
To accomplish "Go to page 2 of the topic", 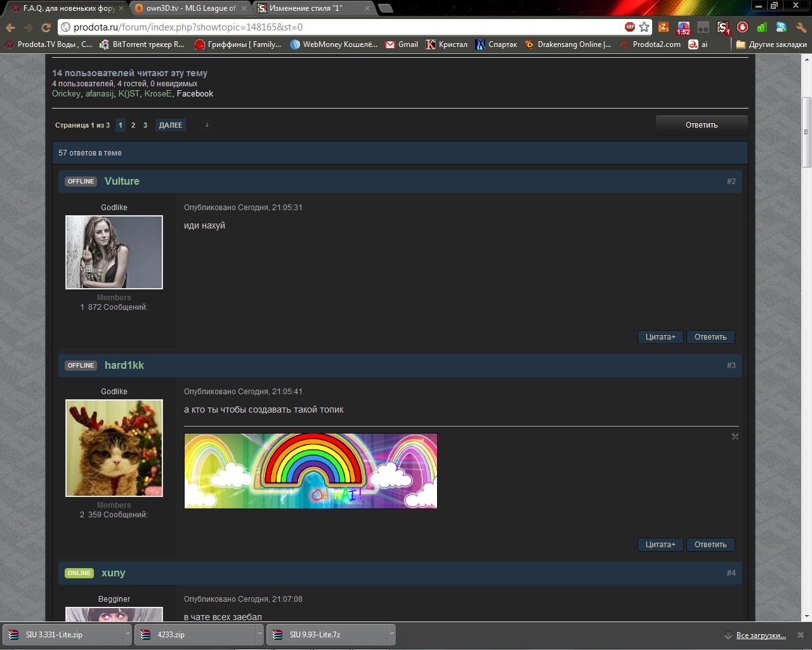I will 133,125.
